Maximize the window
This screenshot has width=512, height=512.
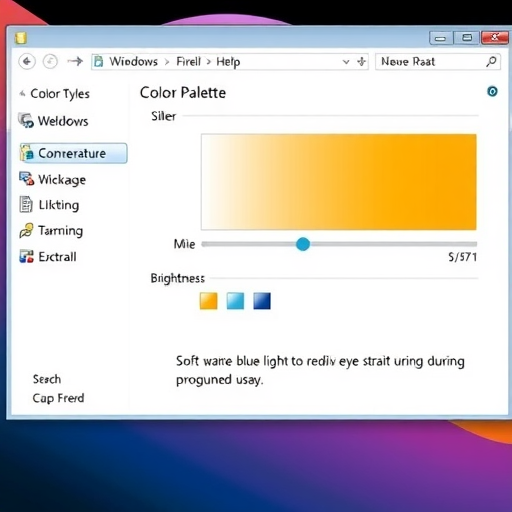467,38
